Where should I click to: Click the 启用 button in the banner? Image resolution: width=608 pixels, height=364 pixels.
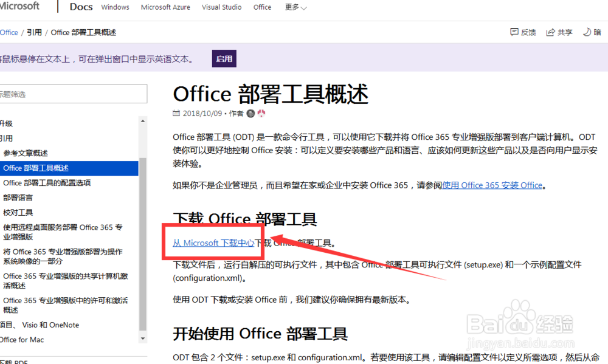click(x=224, y=58)
